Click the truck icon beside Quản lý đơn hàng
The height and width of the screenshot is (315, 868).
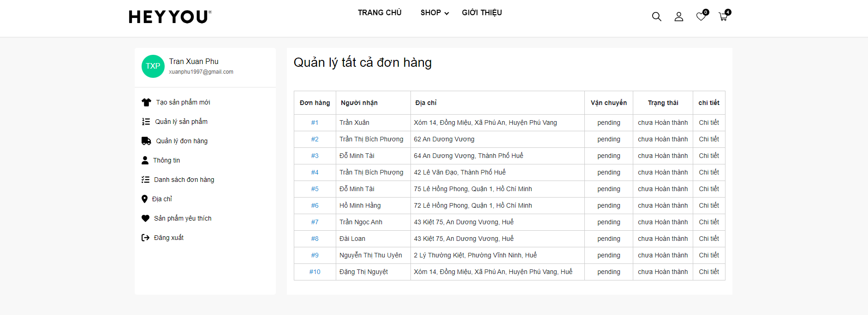[x=146, y=141]
